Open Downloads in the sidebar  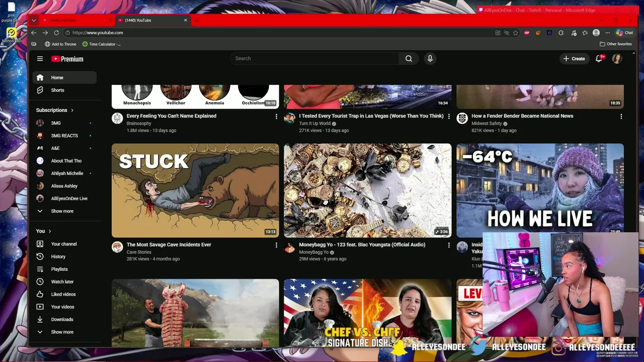tap(64, 319)
